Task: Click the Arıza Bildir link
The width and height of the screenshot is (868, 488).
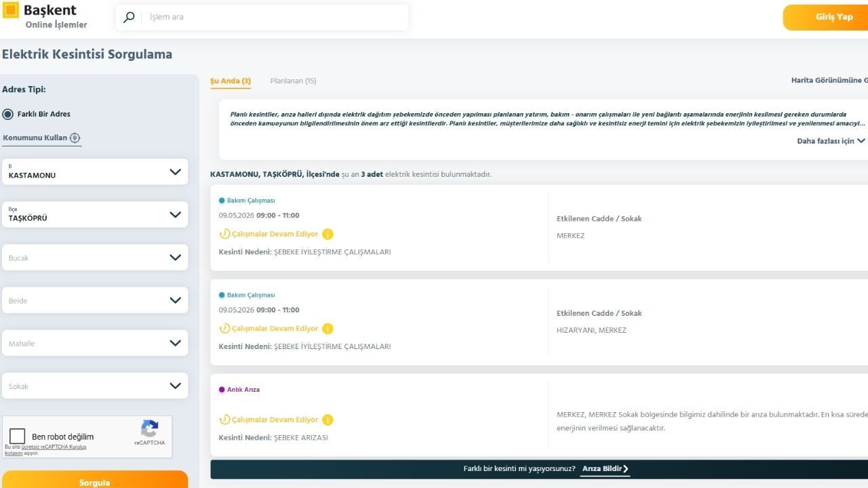Action: point(605,468)
